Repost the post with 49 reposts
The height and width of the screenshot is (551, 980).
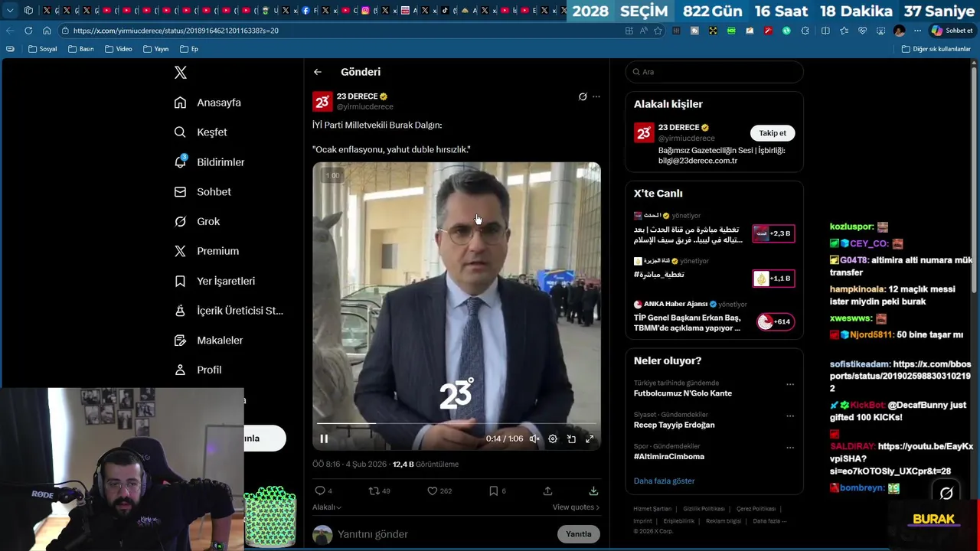[x=379, y=491]
